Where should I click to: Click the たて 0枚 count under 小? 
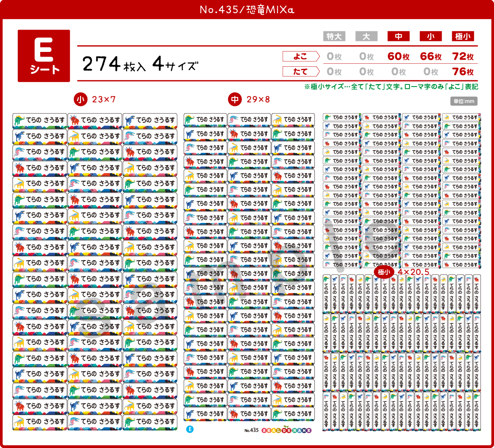(x=431, y=71)
